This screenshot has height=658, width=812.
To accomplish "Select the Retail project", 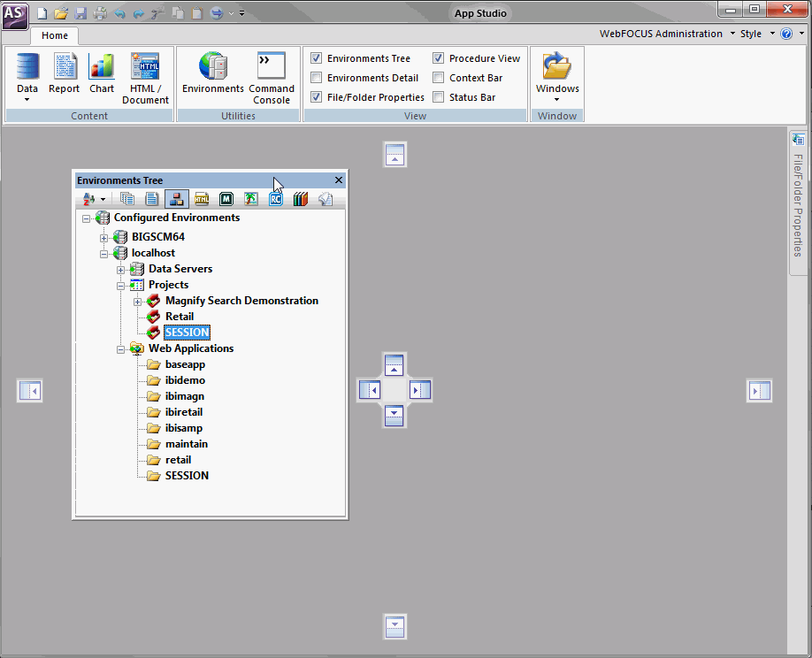I will coord(180,317).
